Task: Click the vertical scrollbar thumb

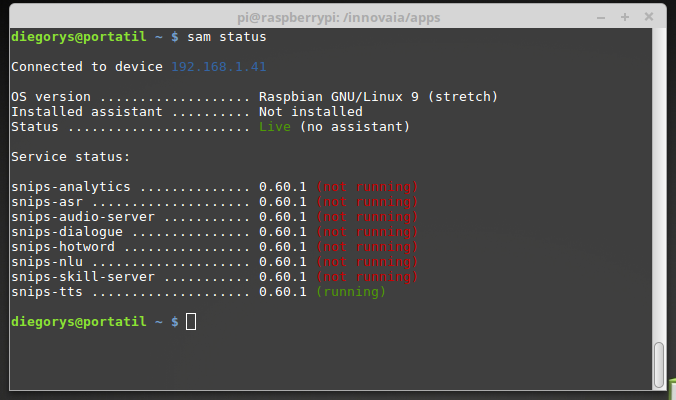Action: pyautogui.click(x=658, y=365)
